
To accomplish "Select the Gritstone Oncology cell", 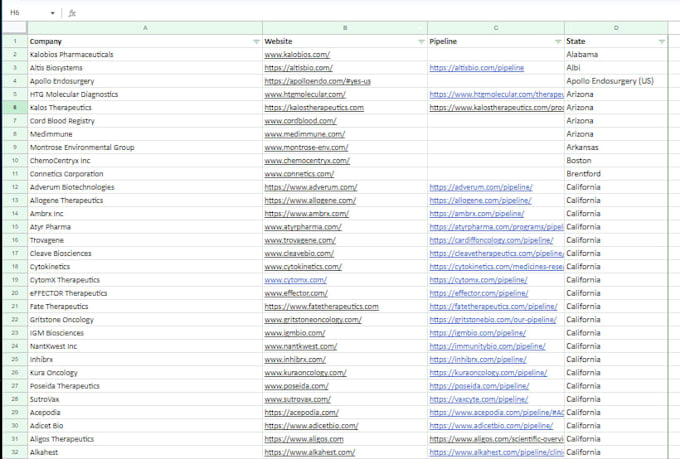I will pos(145,320).
